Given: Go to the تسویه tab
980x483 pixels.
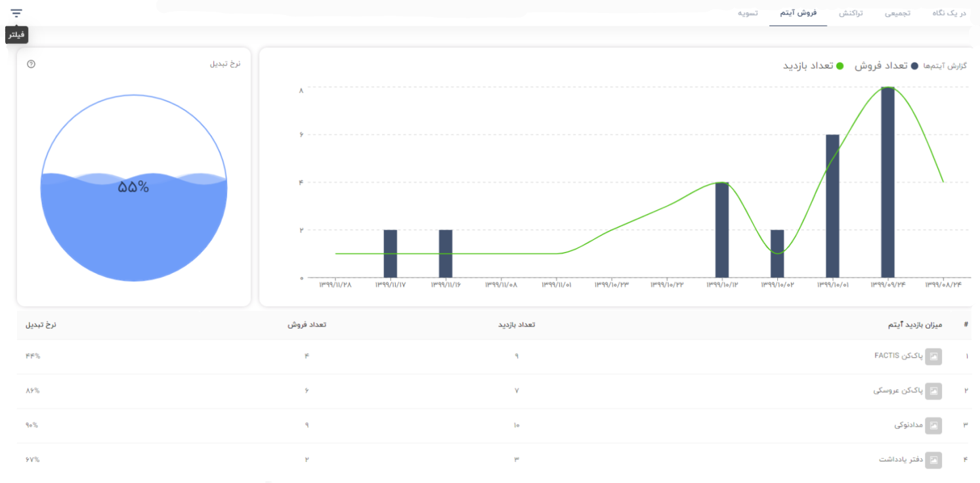Looking at the screenshot, I should point(749,13).
